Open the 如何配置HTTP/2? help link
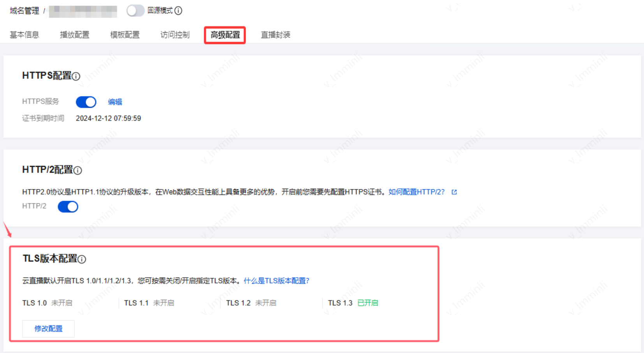 point(417,192)
